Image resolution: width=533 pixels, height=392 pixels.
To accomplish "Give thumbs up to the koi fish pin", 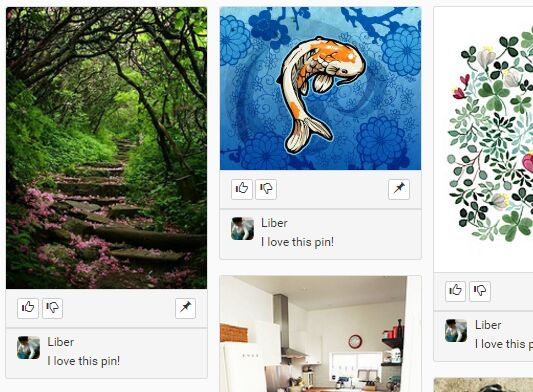I will click(x=242, y=189).
